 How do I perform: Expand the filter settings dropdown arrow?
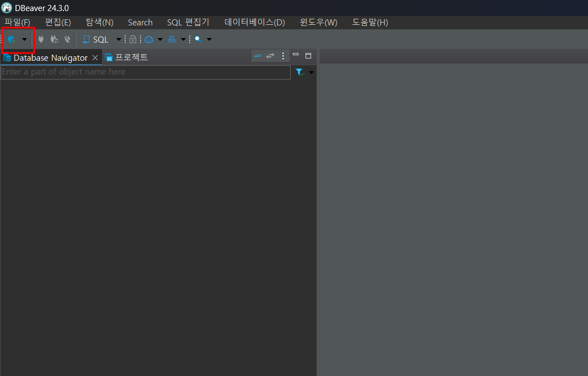click(311, 72)
